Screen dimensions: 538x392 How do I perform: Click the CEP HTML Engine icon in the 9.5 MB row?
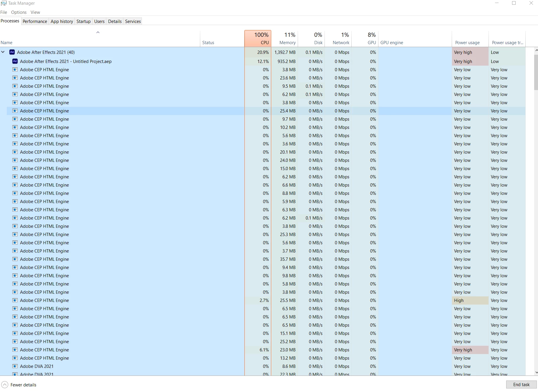15,86
